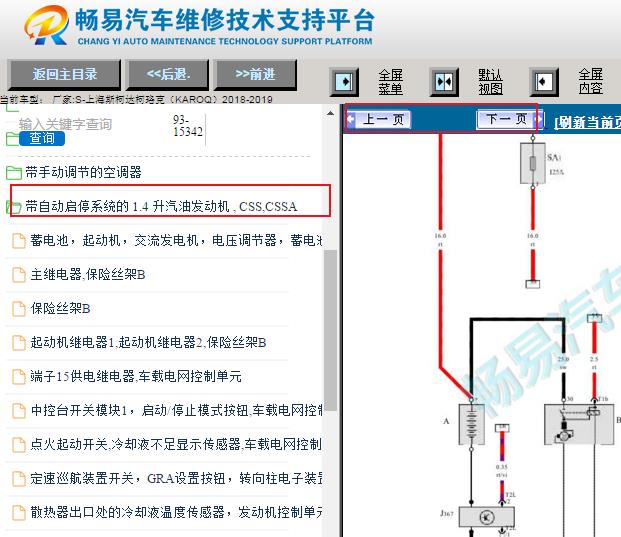Viewport: 621px width, 537px height.
Task: Click the document icon beside 保险丝架B
Action: tap(19, 309)
